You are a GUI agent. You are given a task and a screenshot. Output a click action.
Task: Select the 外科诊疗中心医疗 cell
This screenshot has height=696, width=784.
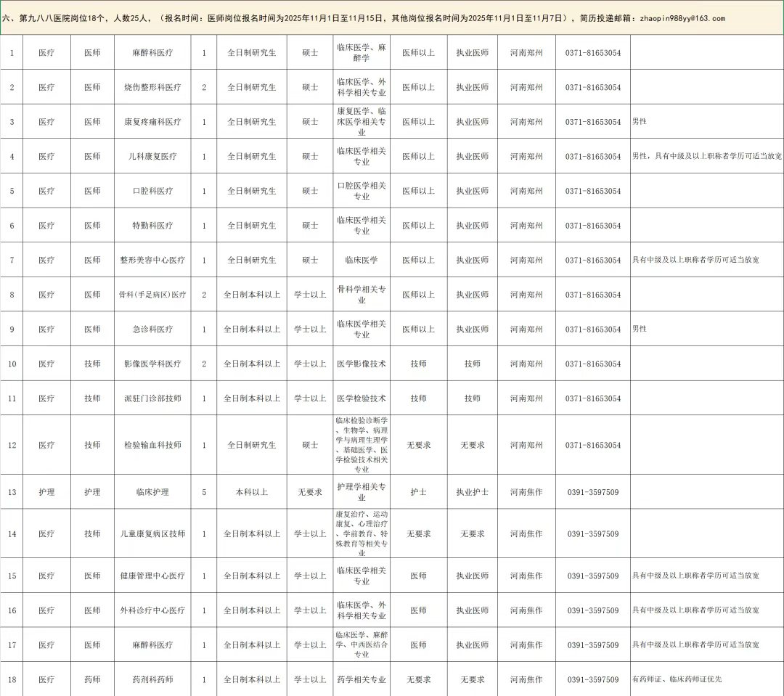coord(152,610)
